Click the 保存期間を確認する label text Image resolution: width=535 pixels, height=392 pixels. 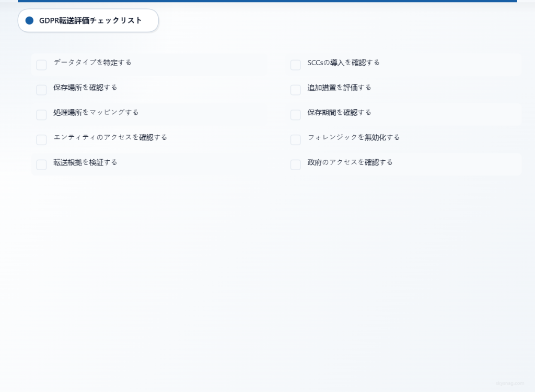(339, 113)
